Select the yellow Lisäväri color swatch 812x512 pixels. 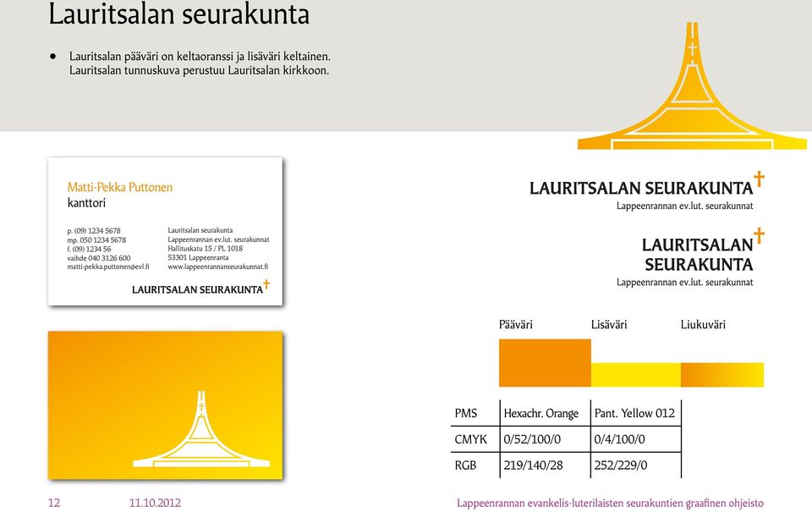tap(635, 375)
